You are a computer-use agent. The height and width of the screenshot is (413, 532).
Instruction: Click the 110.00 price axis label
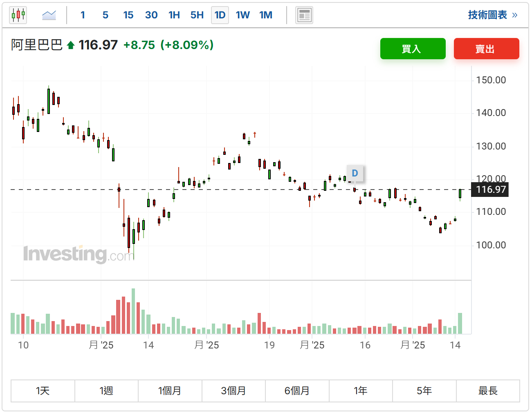point(491,212)
